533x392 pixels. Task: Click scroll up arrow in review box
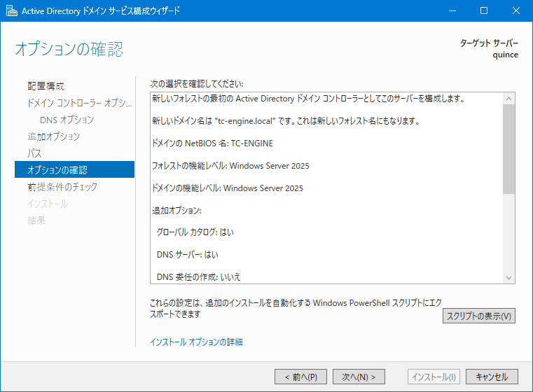click(509, 99)
